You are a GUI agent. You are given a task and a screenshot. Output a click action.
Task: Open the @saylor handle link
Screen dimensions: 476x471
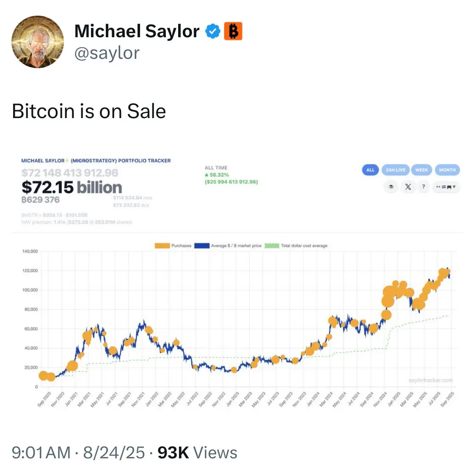(107, 53)
